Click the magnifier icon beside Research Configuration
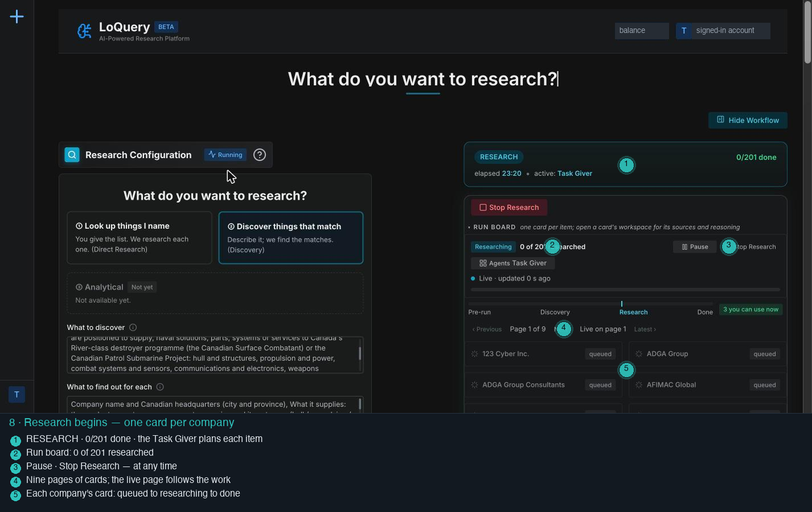The image size is (812, 512). click(x=72, y=155)
